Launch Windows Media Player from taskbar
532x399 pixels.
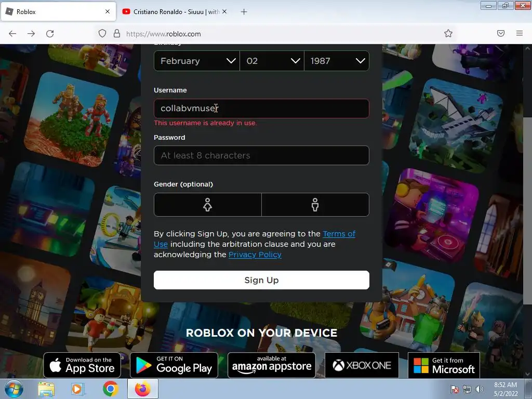point(78,389)
